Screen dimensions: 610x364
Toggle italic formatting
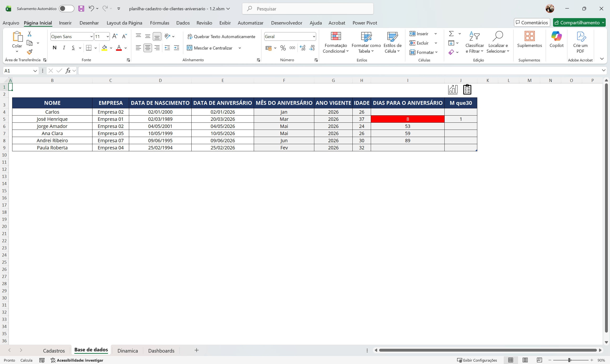(x=64, y=48)
